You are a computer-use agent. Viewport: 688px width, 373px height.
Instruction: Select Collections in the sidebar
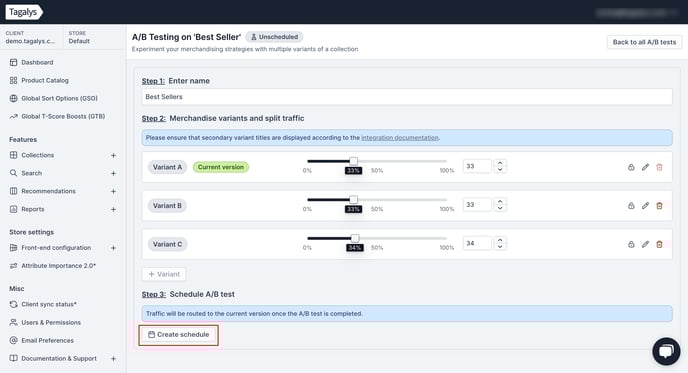[37, 155]
